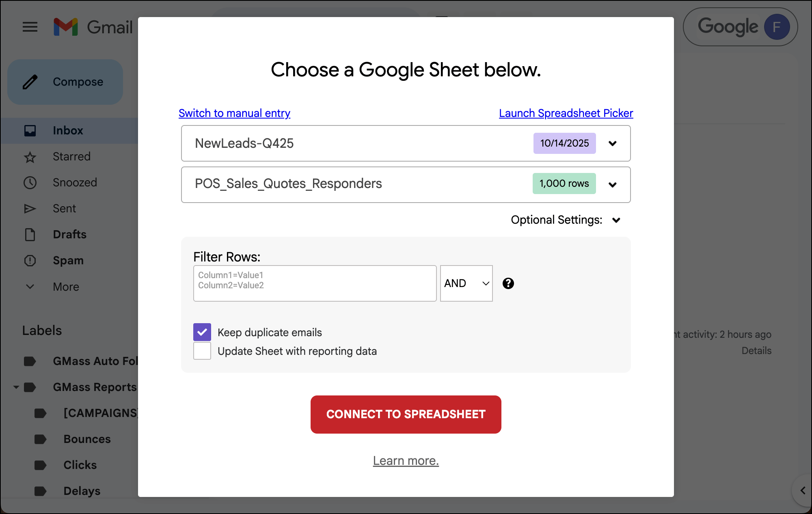Image resolution: width=812 pixels, height=514 pixels.
Task: Uncheck Keep duplicate emails checkbox
Action: (x=202, y=332)
